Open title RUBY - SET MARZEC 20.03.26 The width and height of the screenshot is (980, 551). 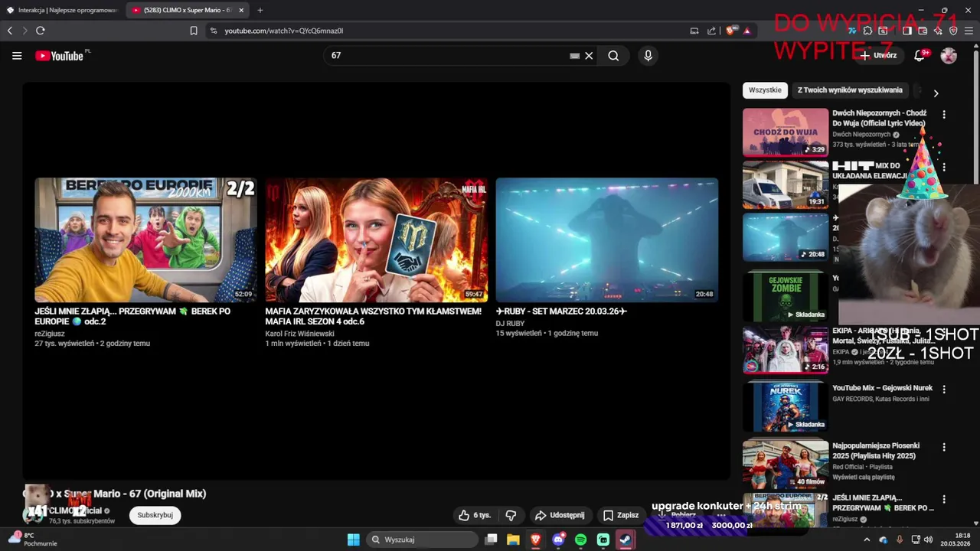click(x=561, y=311)
